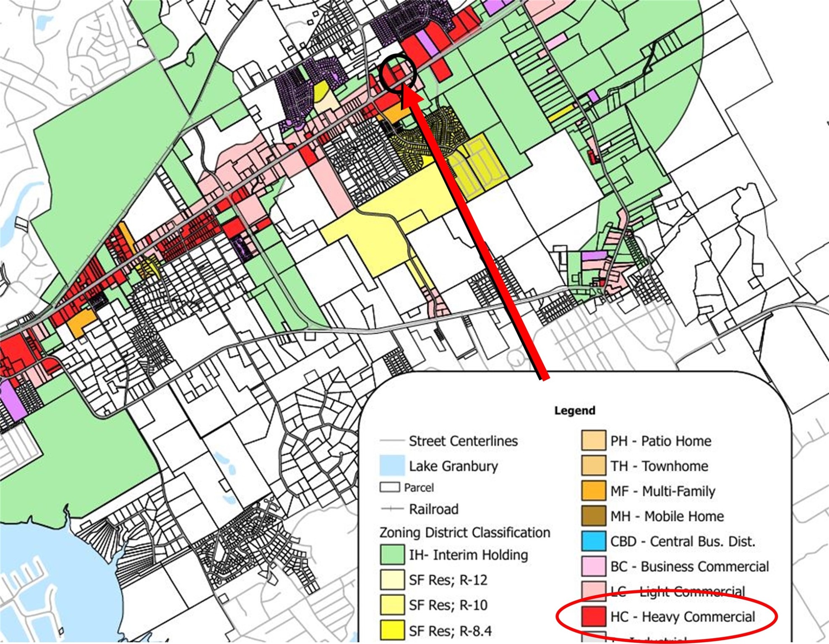Click the Street Centerlines line symbol
Screen dimensions: 829x644
(391, 441)
